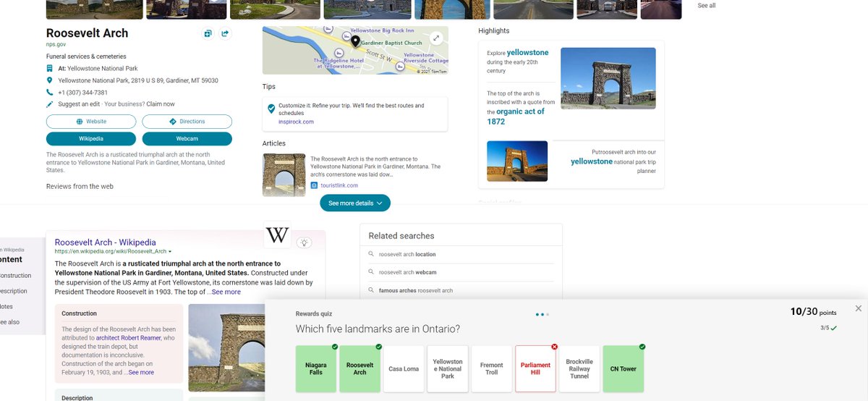868x401 pixels.
Task: Select Fremont Troll quiz answer
Action: (x=492, y=369)
